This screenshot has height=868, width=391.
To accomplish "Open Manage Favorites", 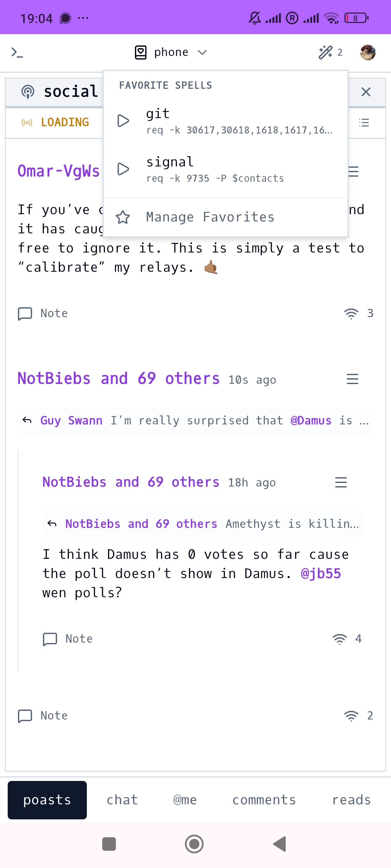I will pyautogui.click(x=210, y=217).
